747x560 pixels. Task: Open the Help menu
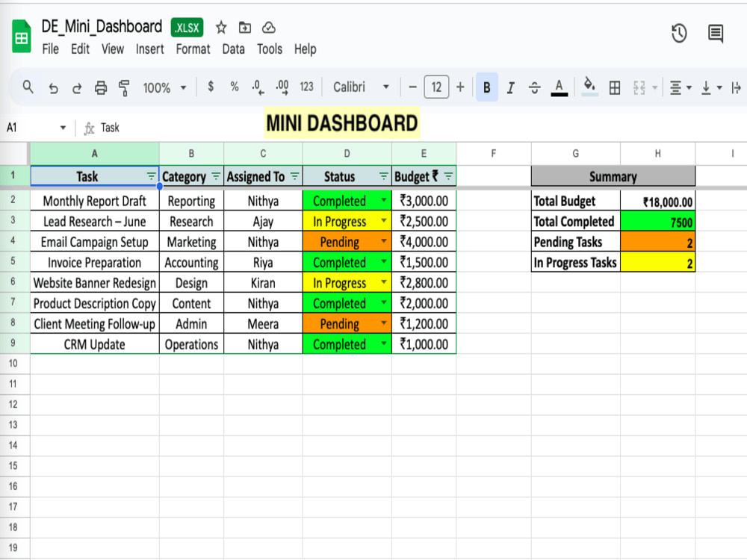pyautogui.click(x=305, y=49)
